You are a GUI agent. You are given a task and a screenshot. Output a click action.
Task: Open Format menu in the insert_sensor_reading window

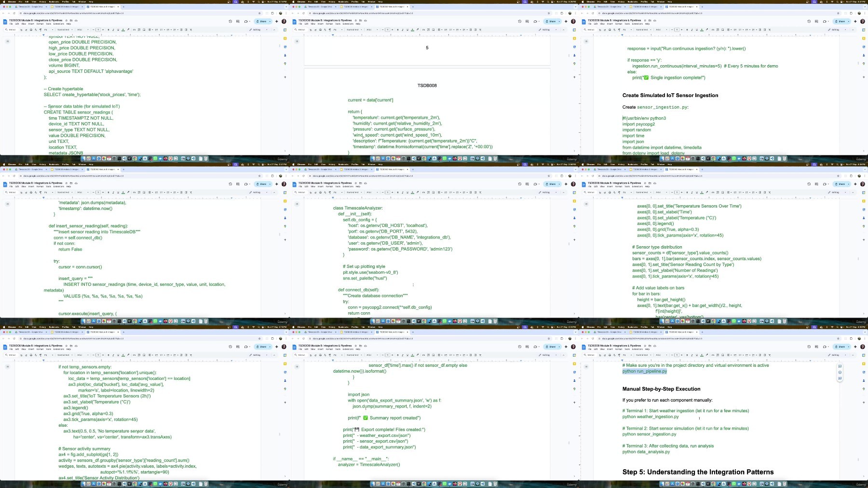click(40, 186)
